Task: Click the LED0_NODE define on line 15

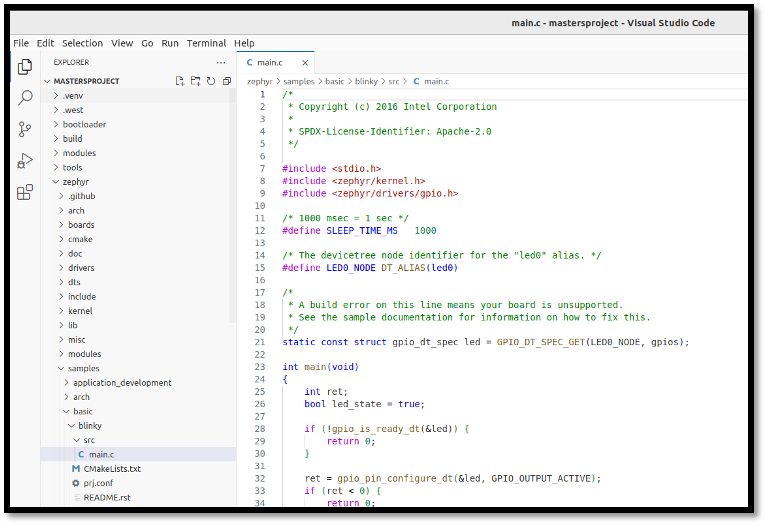Action: 351,268
